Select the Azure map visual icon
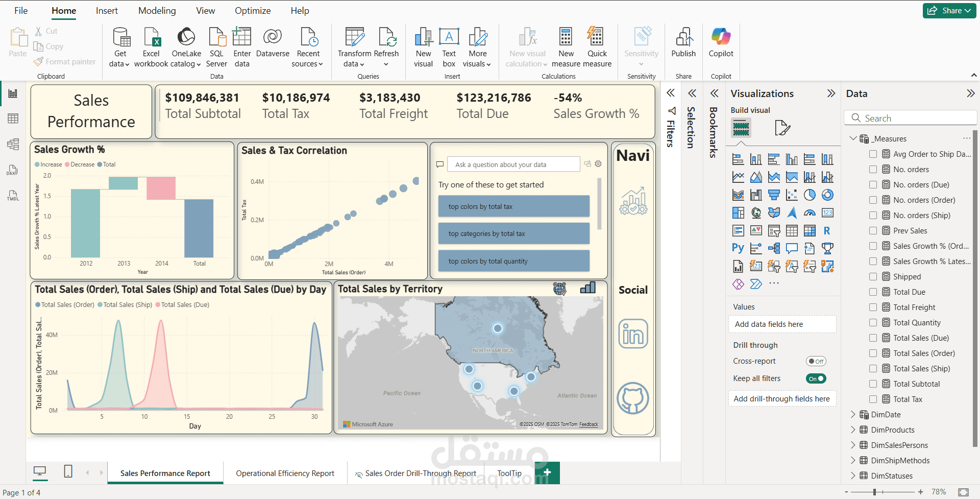This screenshot has width=980, height=499. click(x=792, y=213)
